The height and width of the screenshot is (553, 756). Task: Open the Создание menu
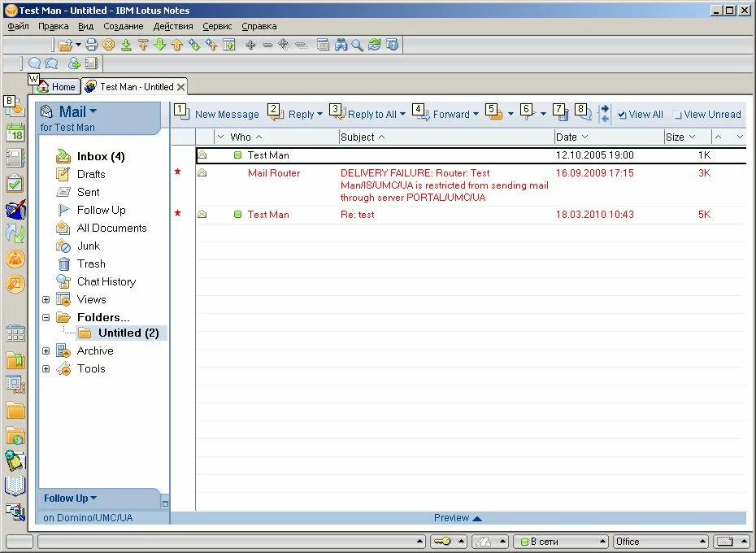(x=124, y=26)
